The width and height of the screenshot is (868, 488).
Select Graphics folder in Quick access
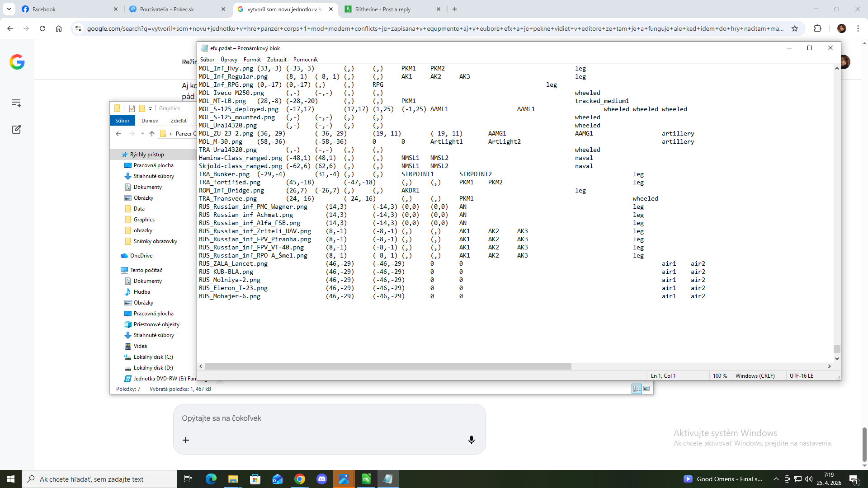click(144, 220)
